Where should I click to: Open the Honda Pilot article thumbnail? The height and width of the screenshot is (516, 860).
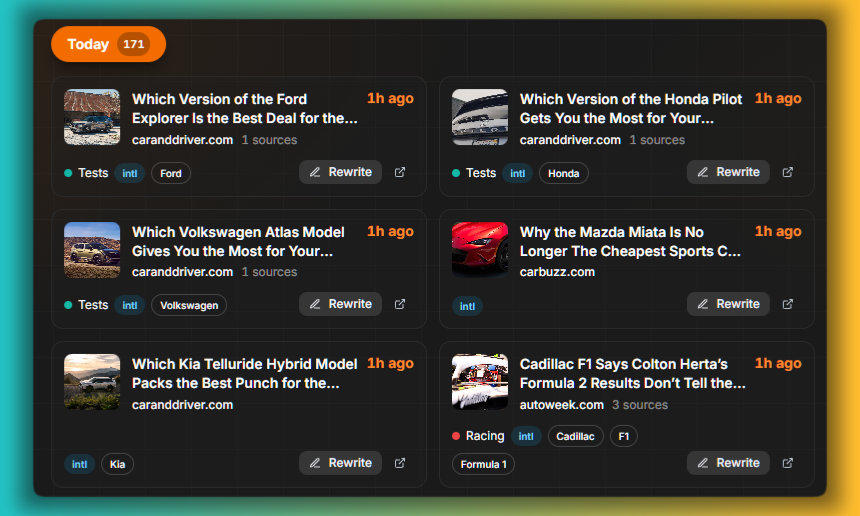tap(480, 117)
